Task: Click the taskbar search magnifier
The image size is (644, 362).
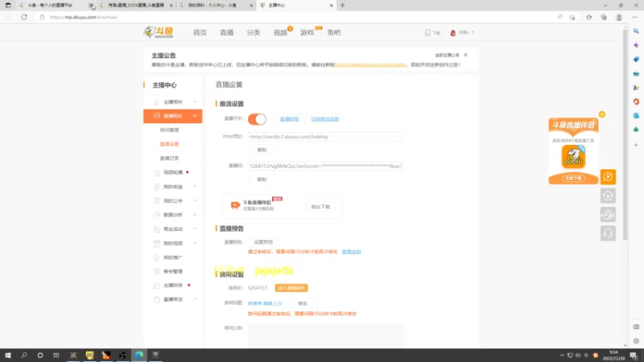Action: (x=24, y=355)
